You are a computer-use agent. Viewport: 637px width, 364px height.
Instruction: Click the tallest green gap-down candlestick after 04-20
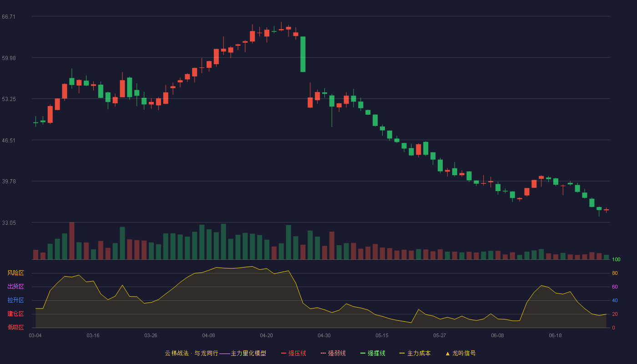pyautogui.click(x=303, y=54)
